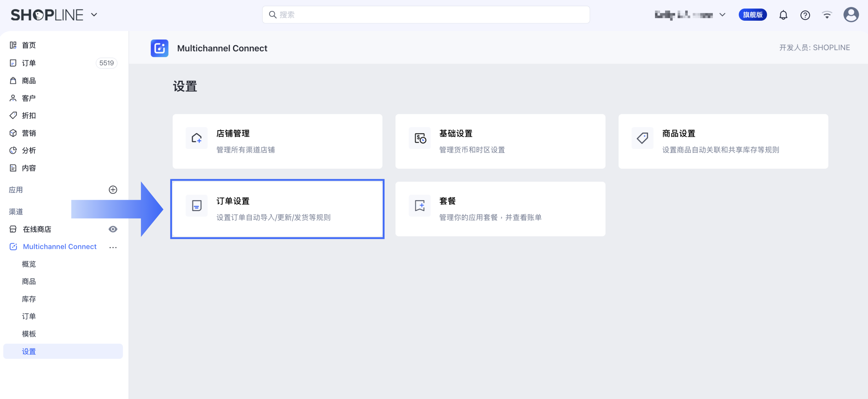Click the notification bell icon

(783, 15)
